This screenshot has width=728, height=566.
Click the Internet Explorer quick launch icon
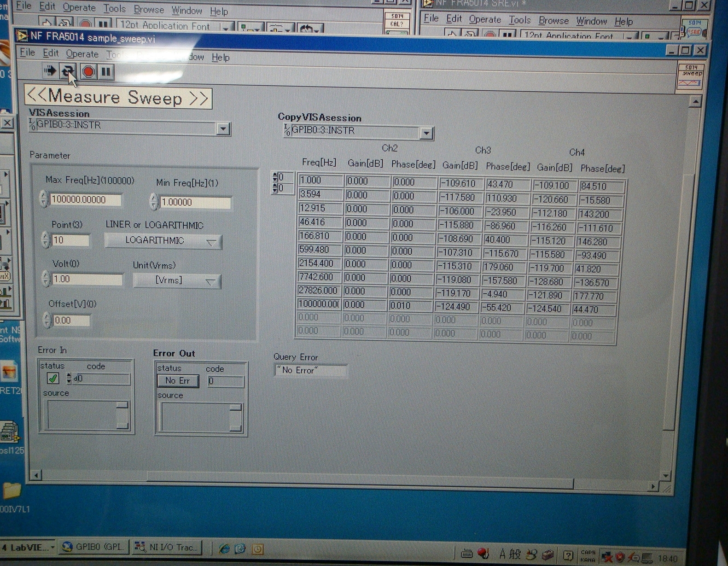pos(225,548)
